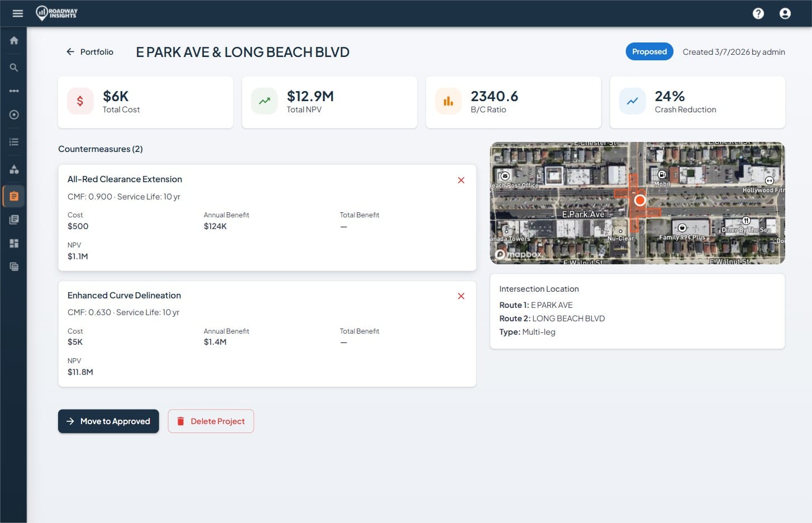Click Move to Approved button

(x=108, y=421)
